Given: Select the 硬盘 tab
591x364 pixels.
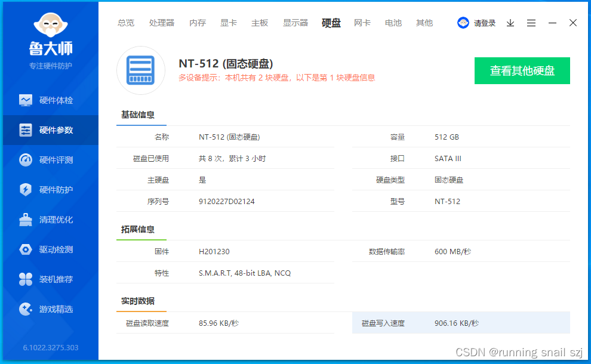Looking at the screenshot, I should click(331, 23).
